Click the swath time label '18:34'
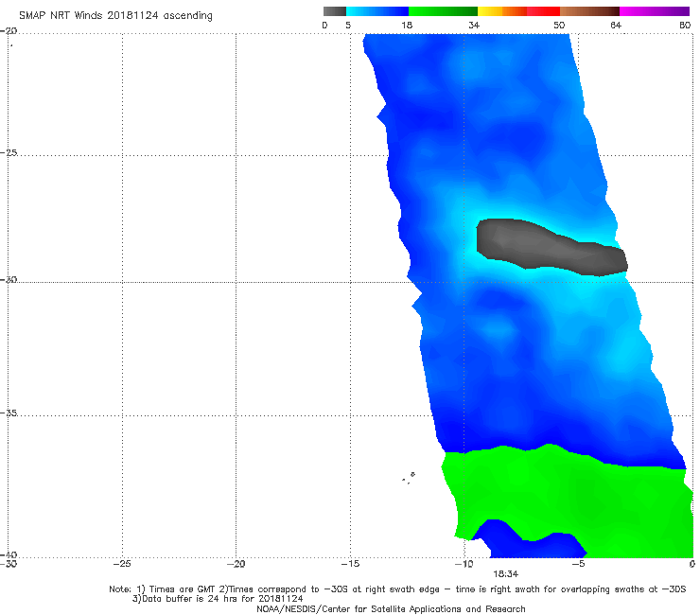 point(505,574)
